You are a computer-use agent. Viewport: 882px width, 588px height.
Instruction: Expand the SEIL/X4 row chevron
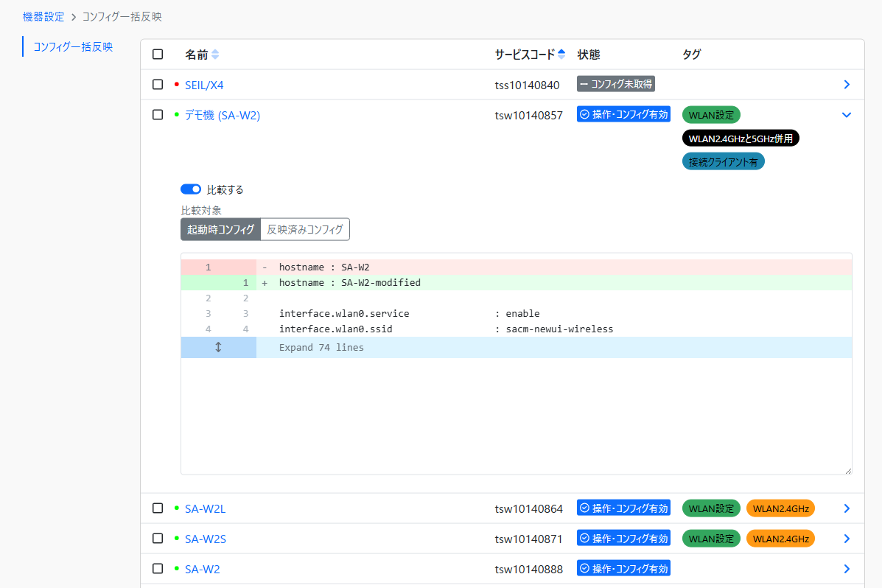[x=847, y=85]
